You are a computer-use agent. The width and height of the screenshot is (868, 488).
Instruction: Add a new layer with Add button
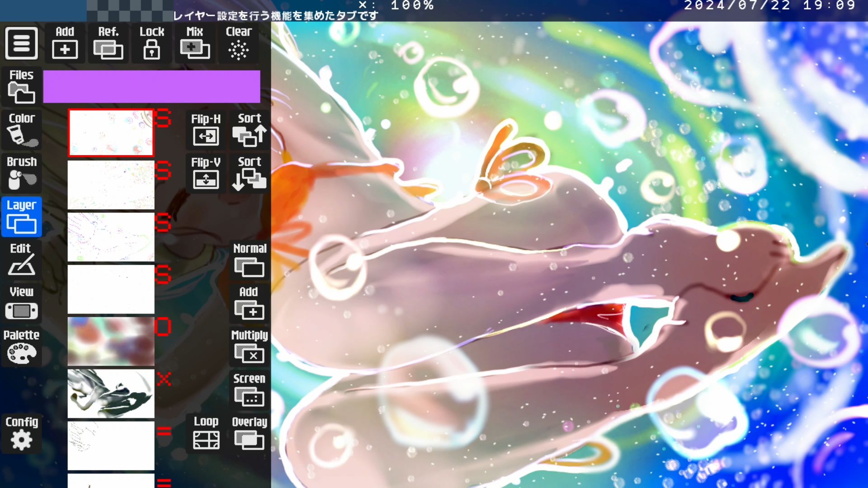tap(65, 43)
